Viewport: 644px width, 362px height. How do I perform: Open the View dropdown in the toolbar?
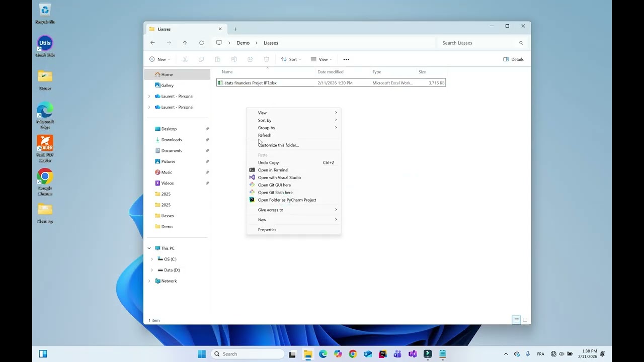(x=321, y=59)
